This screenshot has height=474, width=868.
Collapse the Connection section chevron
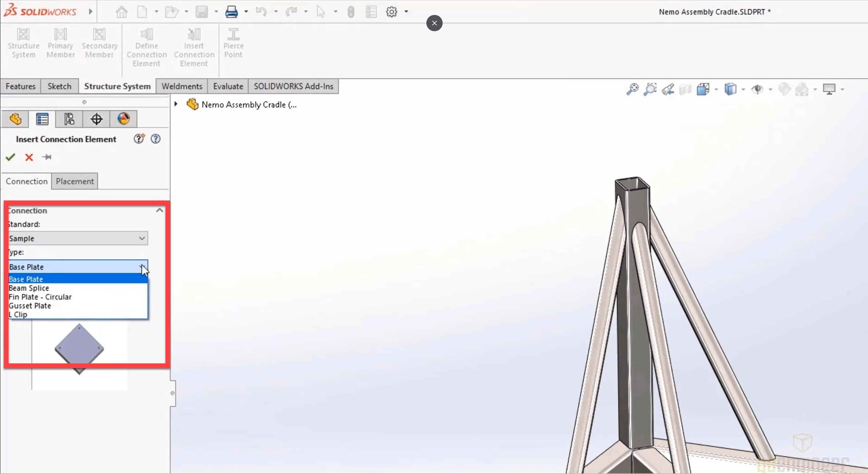click(x=159, y=210)
